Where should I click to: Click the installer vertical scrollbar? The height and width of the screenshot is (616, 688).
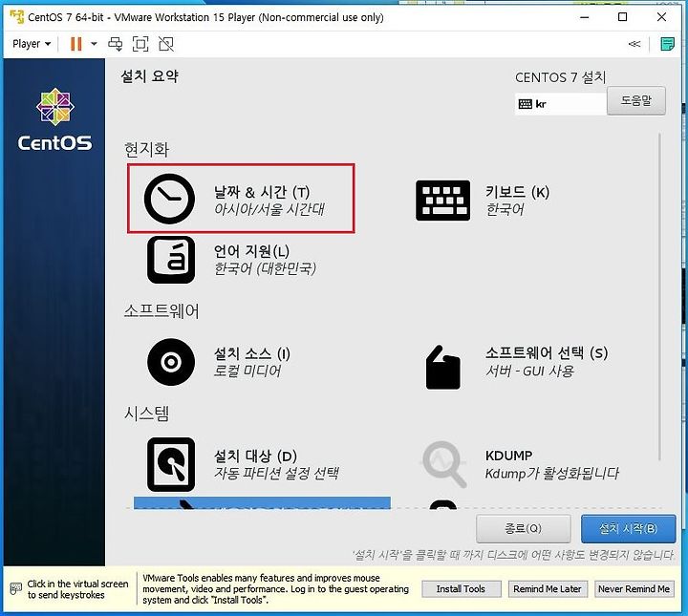tap(659, 297)
